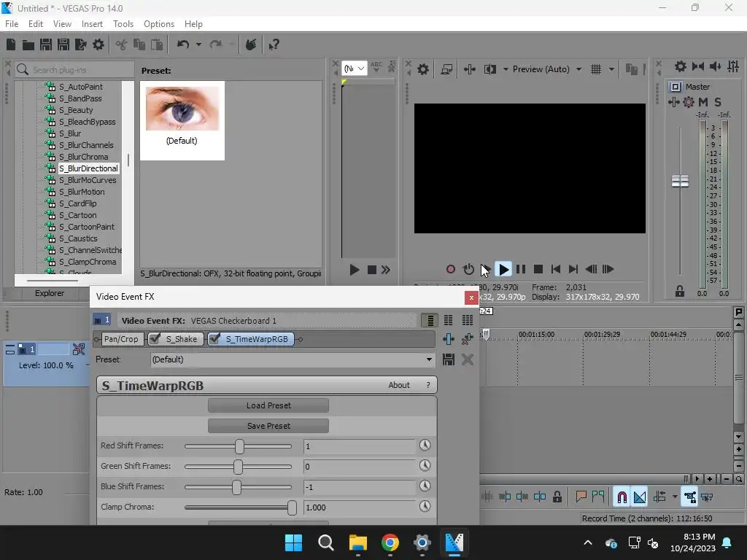The width and height of the screenshot is (747, 560).
Task: Save the FX preset with the floppy icon
Action: [449, 359]
